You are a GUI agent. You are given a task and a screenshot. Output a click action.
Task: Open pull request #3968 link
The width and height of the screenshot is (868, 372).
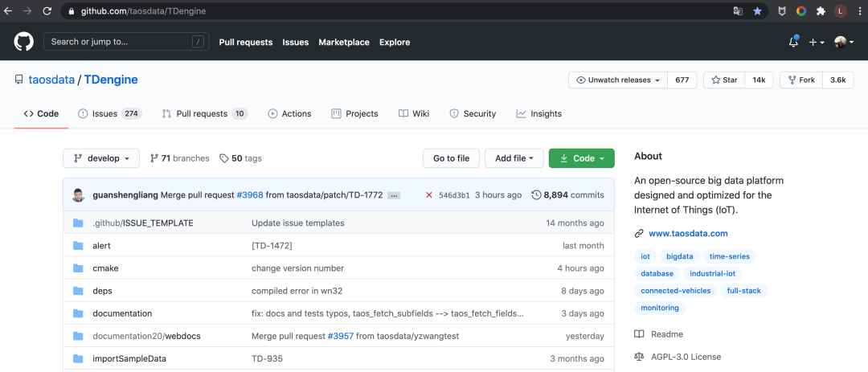point(250,195)
